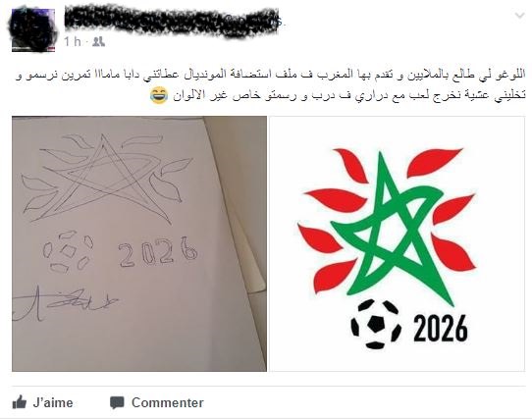Image resolution: width=532 pixels, height=419 pixels.
Task: Click the sketched soccer ball drawing
Action: click(x=68, y=252)
